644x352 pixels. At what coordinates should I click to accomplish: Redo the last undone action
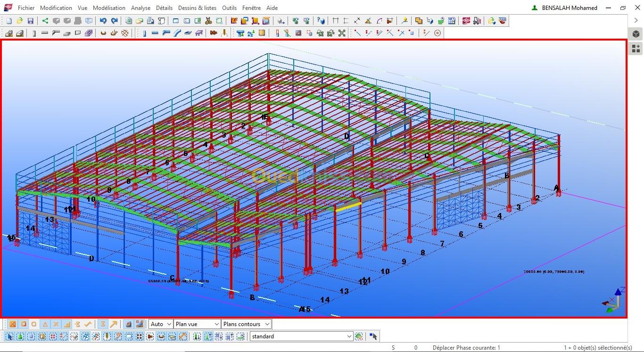point(114,21)
